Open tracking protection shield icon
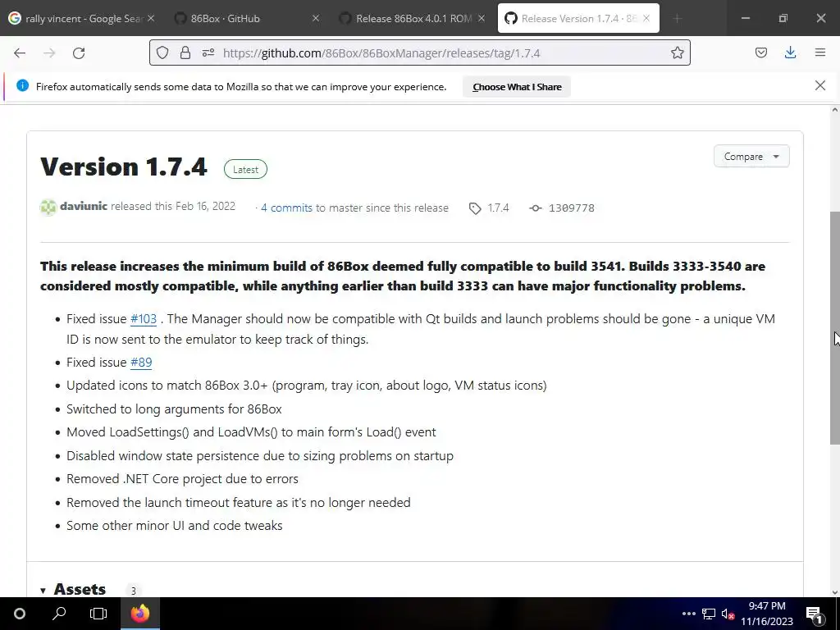Image resolution: width=840 pixels, height=630 pixels. tap(162, 52)
